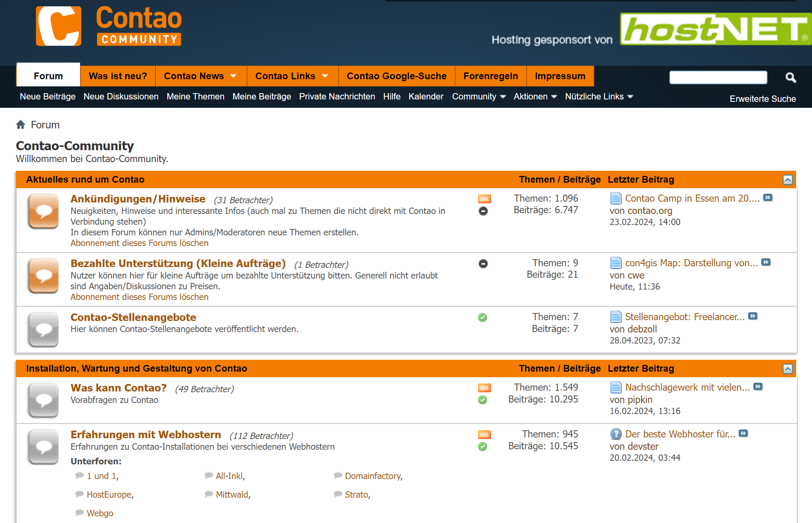This screenshot has height=523, width=812.
Task: Click the search magnifier icon
Action: tap(791, 77)
